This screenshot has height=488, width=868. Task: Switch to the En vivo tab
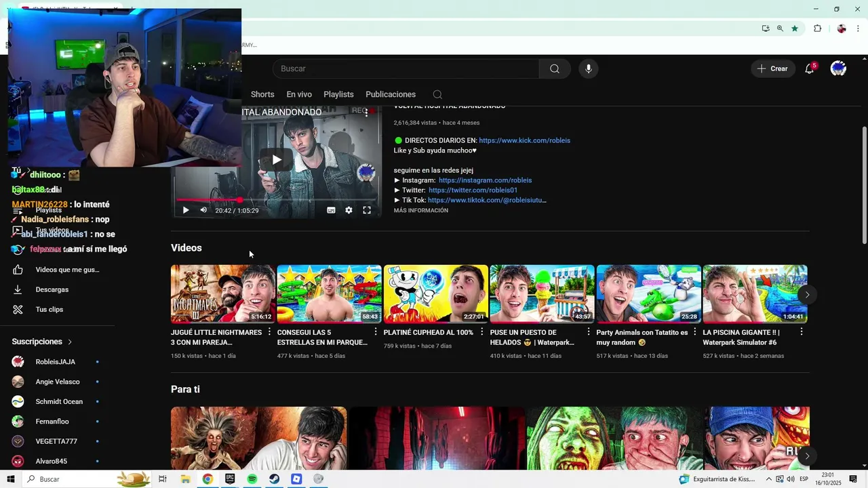pos(299,94)
